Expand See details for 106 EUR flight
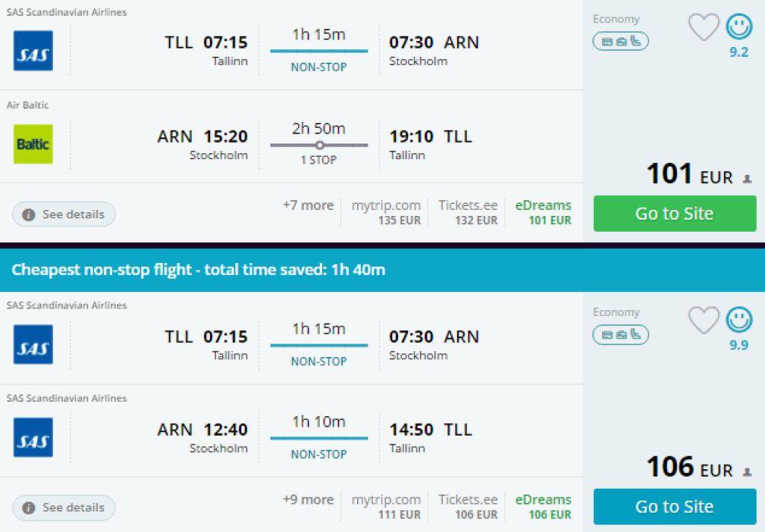Viewport: 765px width, 532px height. [64, 508]
